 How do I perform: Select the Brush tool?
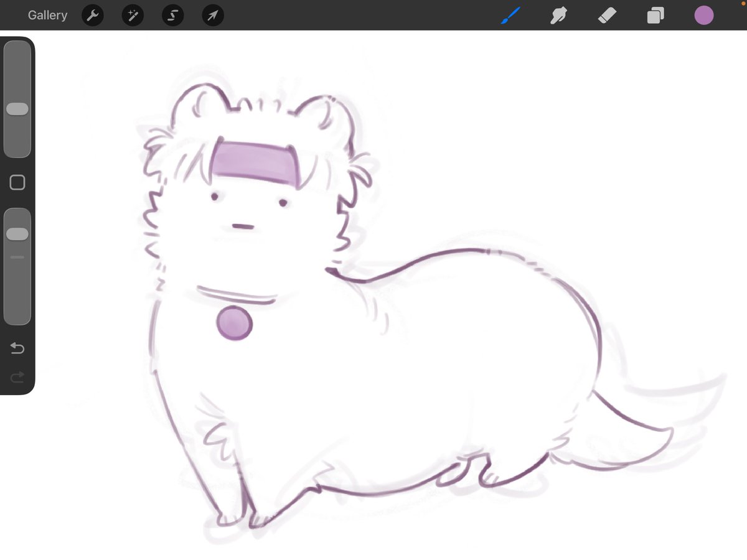tap(510, 16)
